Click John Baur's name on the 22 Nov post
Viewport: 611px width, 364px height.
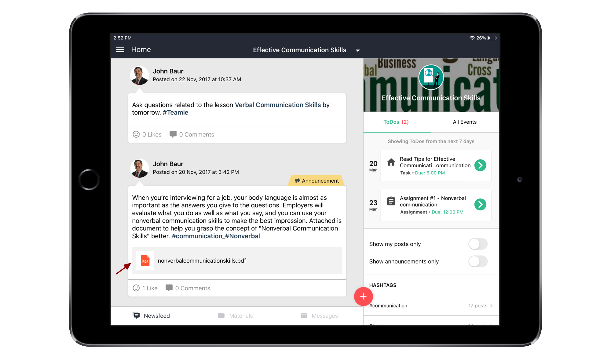168,71
